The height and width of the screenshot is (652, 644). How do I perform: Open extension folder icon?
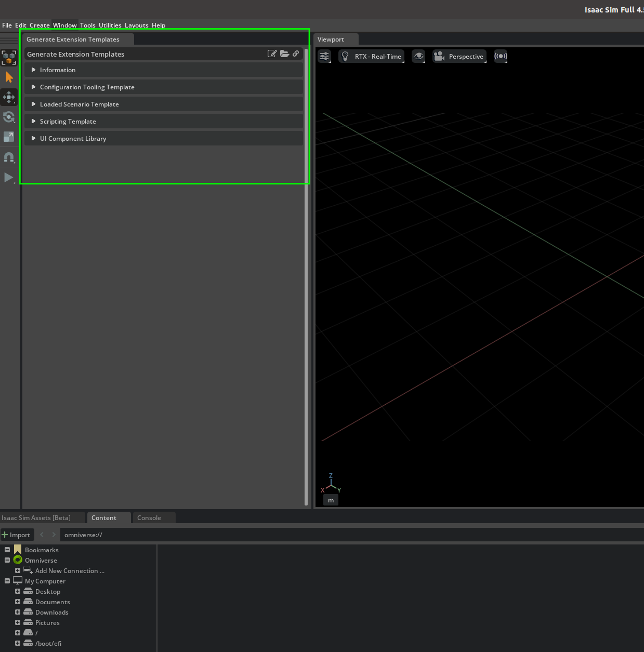(x=284, y=54)
